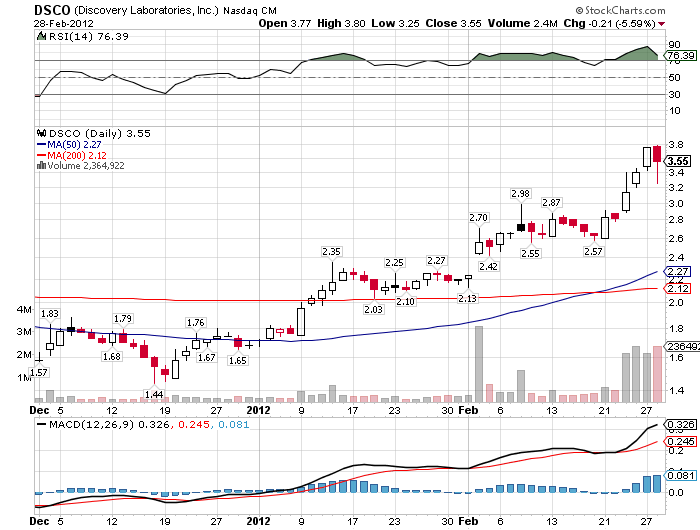Click the 1.76 price high annotation

point(196,322)
